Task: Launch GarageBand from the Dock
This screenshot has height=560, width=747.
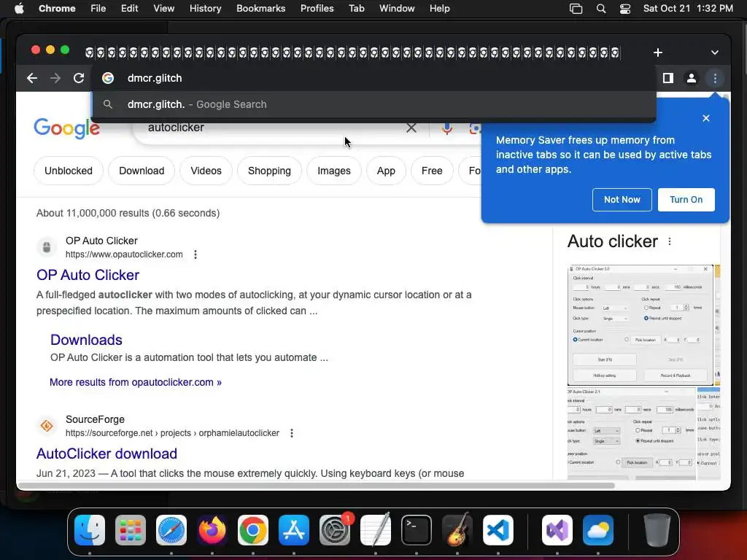Action: pyautogui.click(x=457, y=530)
